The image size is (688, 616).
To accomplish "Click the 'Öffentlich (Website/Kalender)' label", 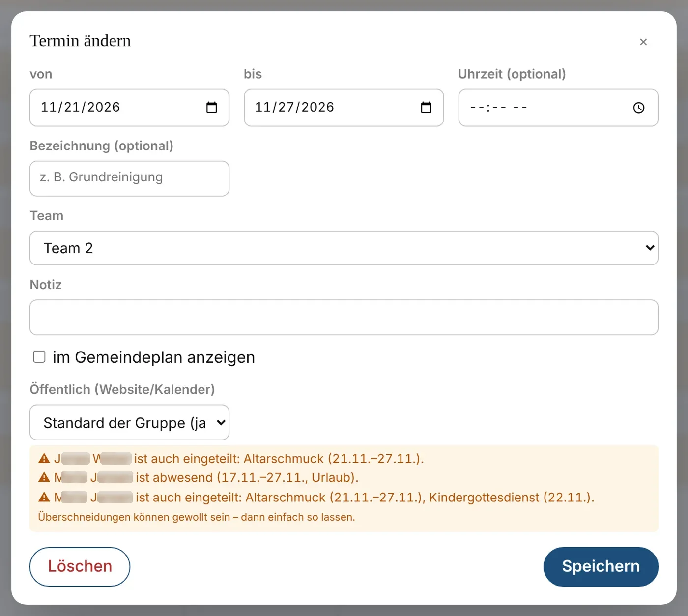I will click(122, 389).
